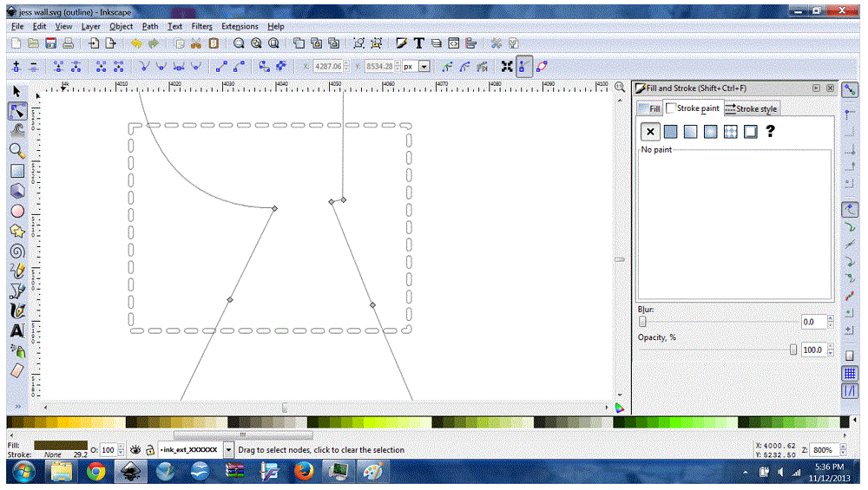
Task: Open the Path menu
Action: point(150,27)
